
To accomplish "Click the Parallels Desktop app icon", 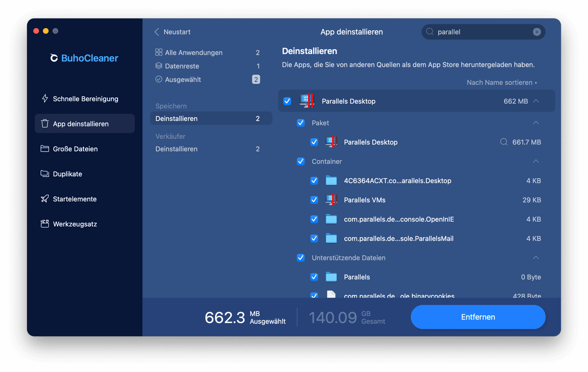I will (x=306, y=101).
